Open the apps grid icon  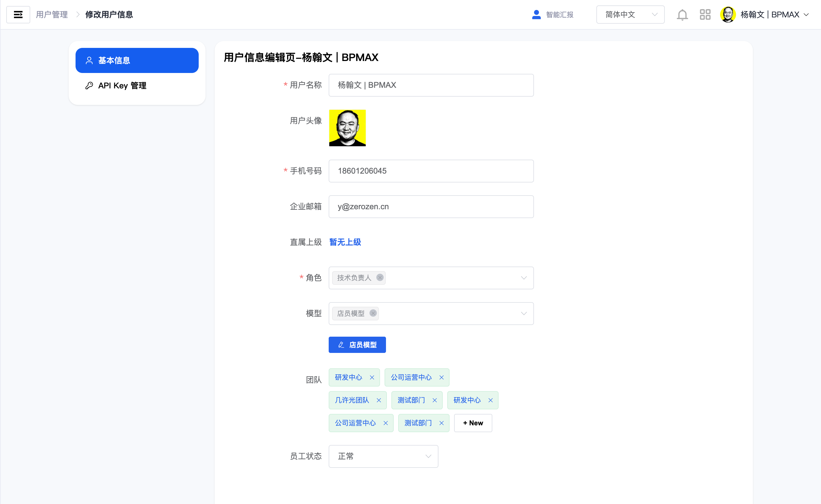[705, 15]
